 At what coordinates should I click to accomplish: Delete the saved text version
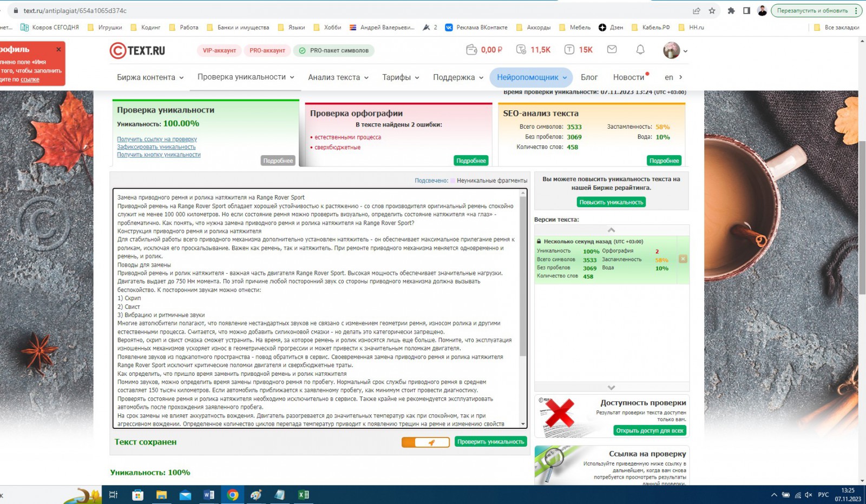683,259
